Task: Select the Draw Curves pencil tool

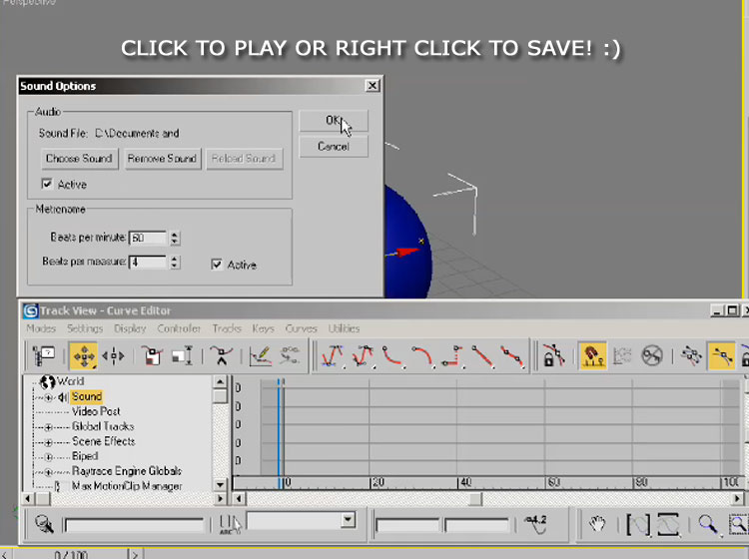Action: 261,355
